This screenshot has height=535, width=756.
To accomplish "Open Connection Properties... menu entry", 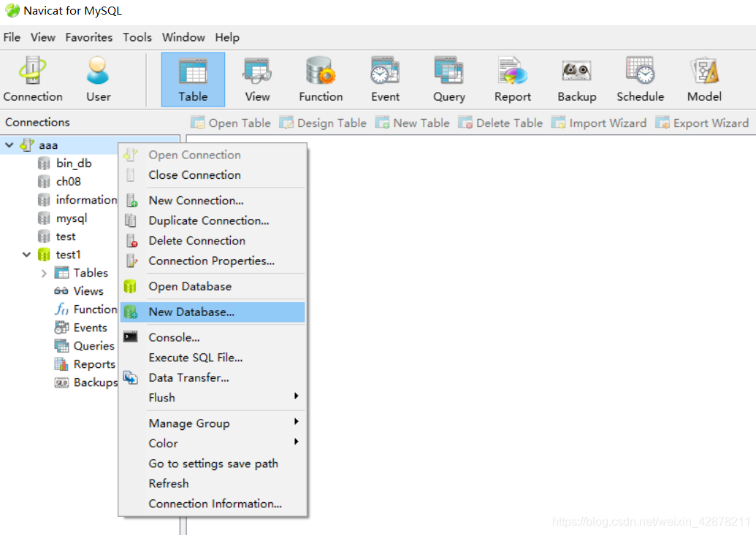I will 213,261.
